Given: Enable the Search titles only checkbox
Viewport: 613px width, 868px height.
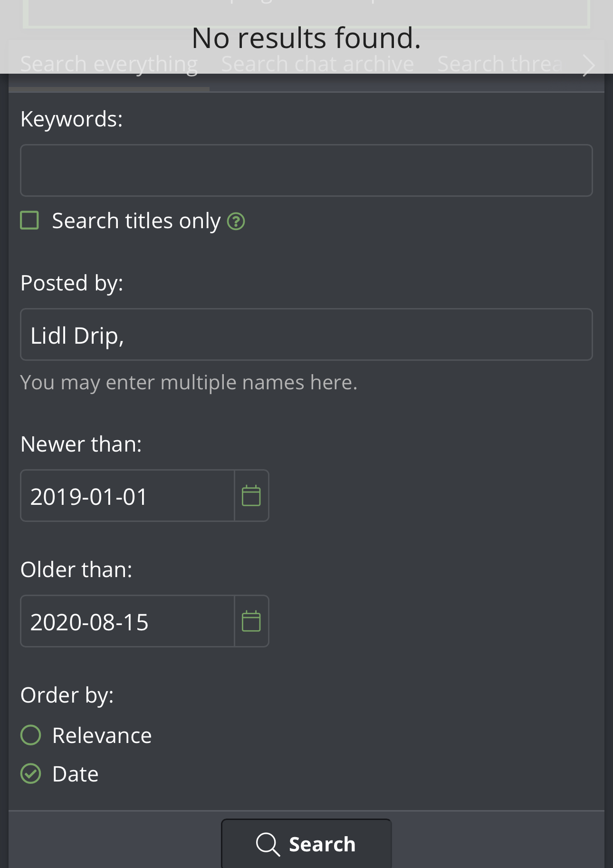Looking at the screenshot, I should point(29,221).
